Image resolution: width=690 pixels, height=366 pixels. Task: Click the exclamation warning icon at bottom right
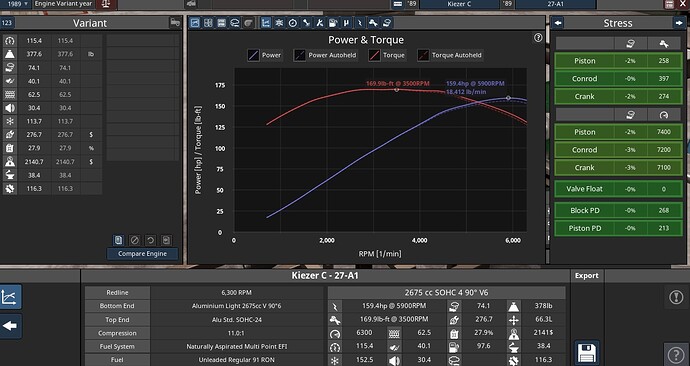click(676, 297)
